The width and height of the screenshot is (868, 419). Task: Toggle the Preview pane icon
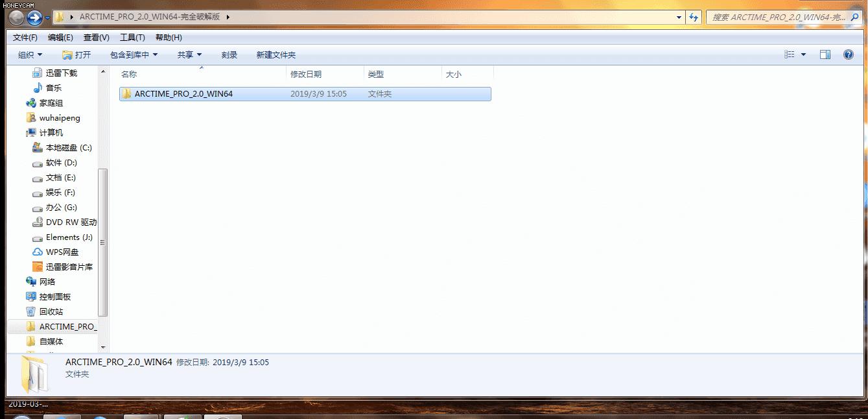pyautogui.click(x=824, y=54)
